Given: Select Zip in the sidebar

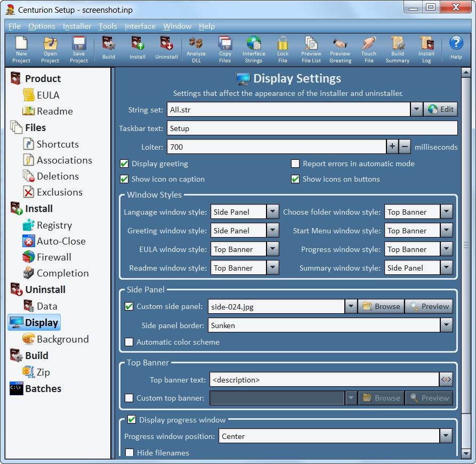Looking at the screenshot, I should pos(36,372).
